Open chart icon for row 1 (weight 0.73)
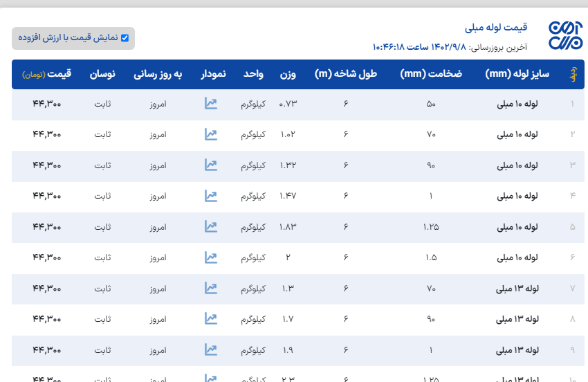This screenshot has height=382, width=588. click(x=211, y=103)
